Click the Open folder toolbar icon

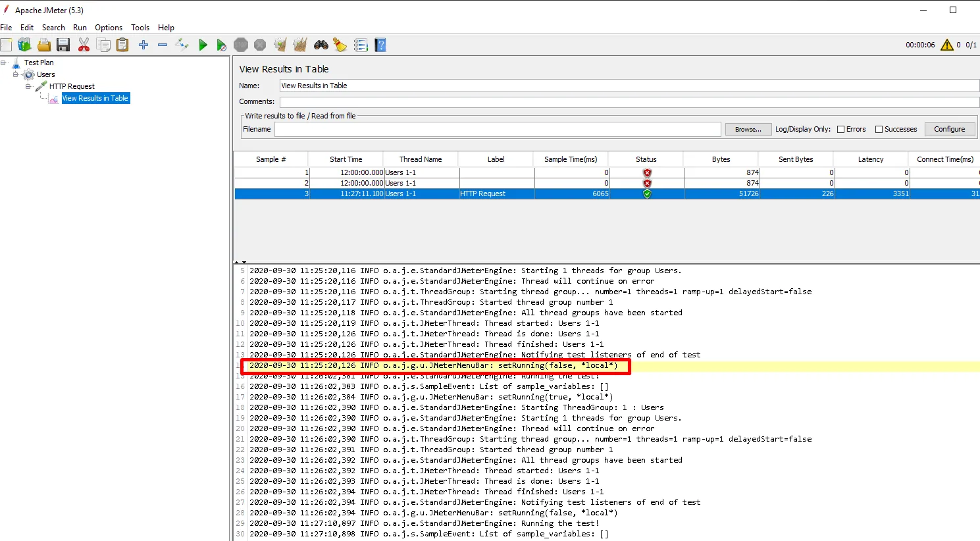point(44,45)
